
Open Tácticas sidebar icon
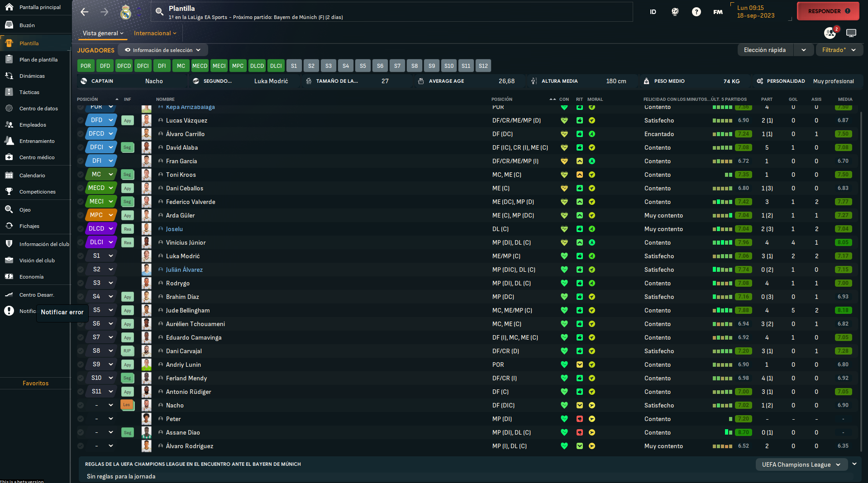tap(9, 92)
